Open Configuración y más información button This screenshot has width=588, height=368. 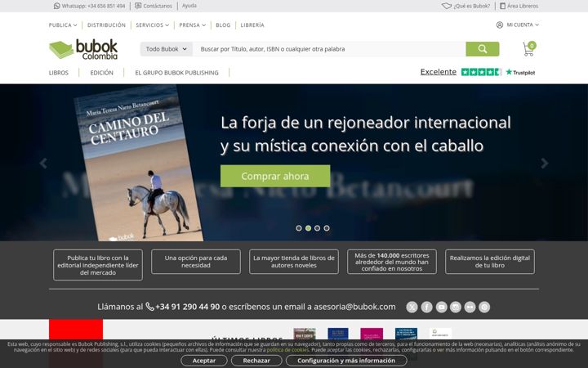click(346, 361)
